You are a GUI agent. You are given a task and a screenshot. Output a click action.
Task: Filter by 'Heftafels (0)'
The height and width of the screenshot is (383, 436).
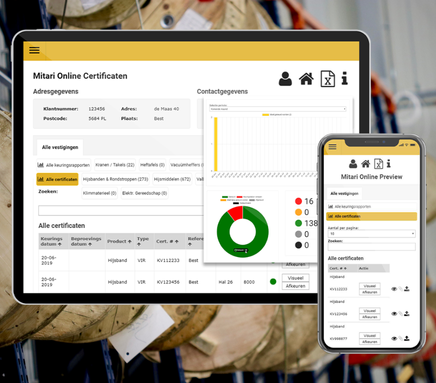pos(152,165)
